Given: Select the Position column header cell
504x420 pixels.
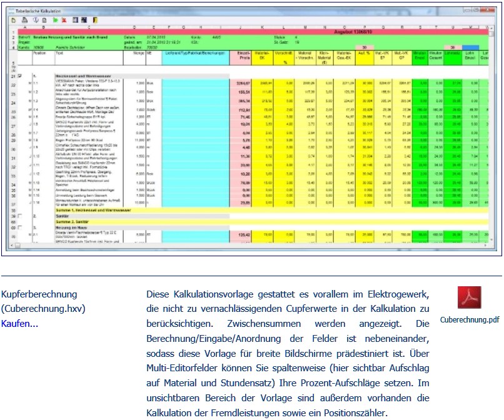Looking at the screenshot, I should [x=43, y=58].
